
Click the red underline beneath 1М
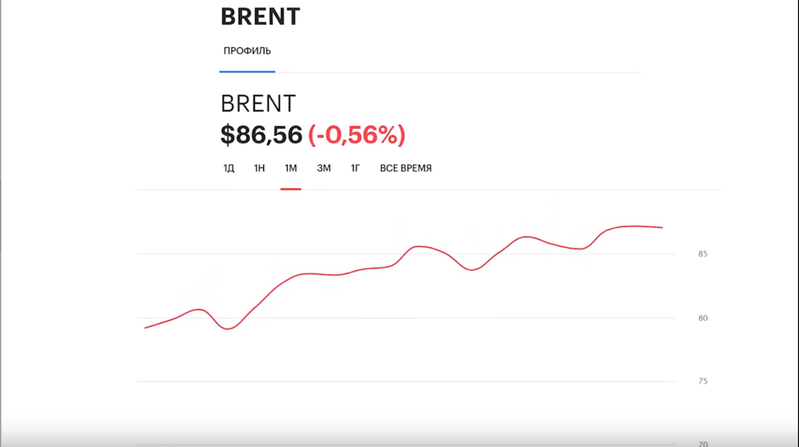290,189
